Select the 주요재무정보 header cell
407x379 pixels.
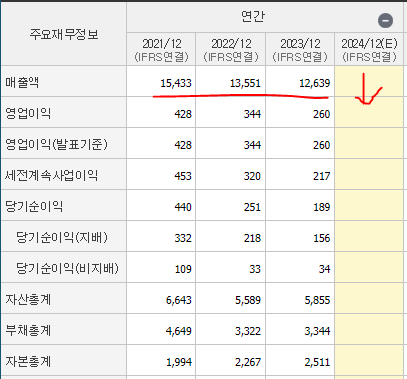[64, 34]
